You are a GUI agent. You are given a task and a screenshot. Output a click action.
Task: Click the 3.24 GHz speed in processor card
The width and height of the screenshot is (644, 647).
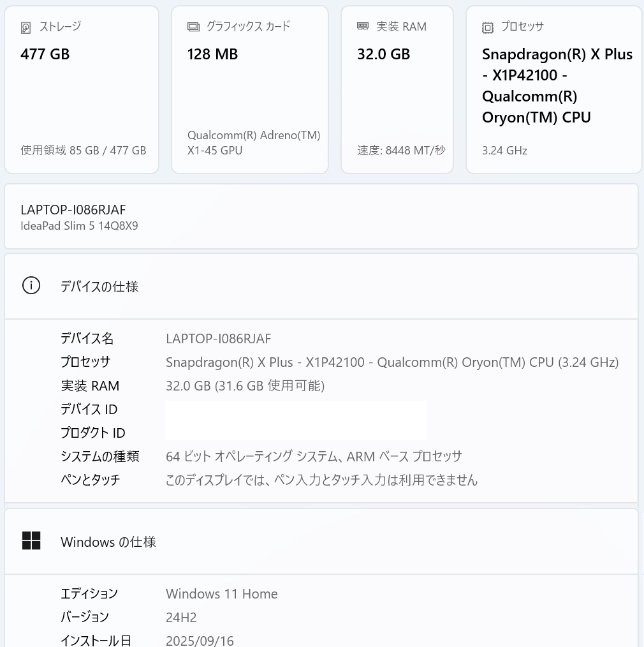(504, 151)
